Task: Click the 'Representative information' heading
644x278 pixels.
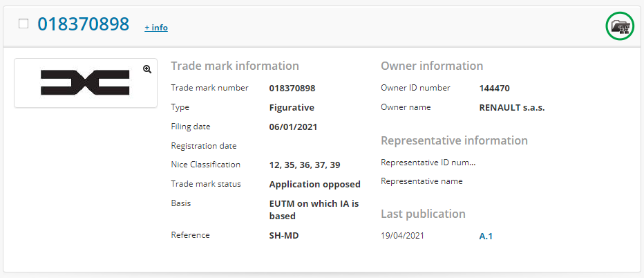Action: tap(454, 140)
